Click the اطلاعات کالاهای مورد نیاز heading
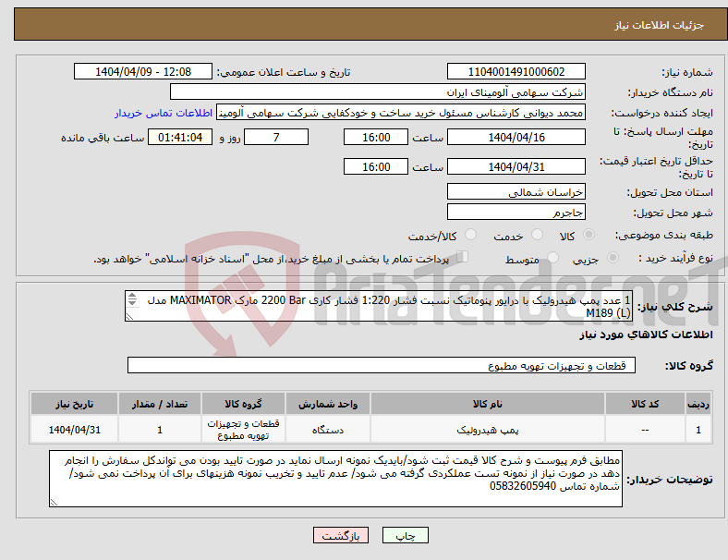This screenshot has width=728, height=560. pos(646,335)
